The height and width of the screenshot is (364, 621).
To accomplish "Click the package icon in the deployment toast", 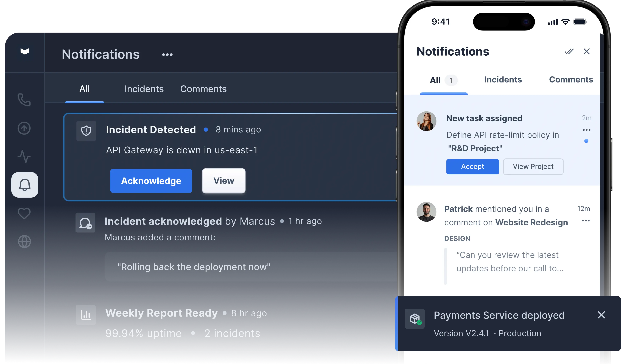I will pos(415,318).
